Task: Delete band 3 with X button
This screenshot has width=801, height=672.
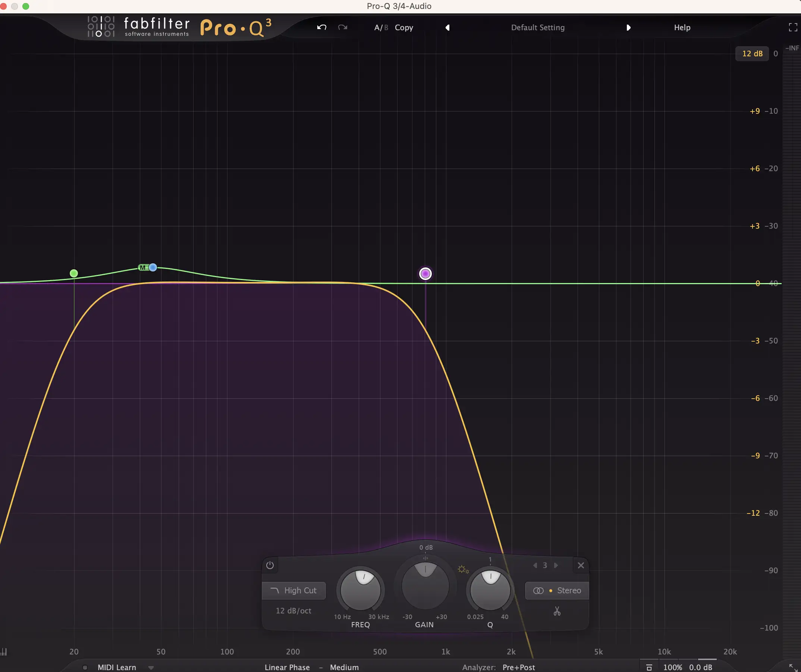Action: pyautogui.click(x=581, y=565)
